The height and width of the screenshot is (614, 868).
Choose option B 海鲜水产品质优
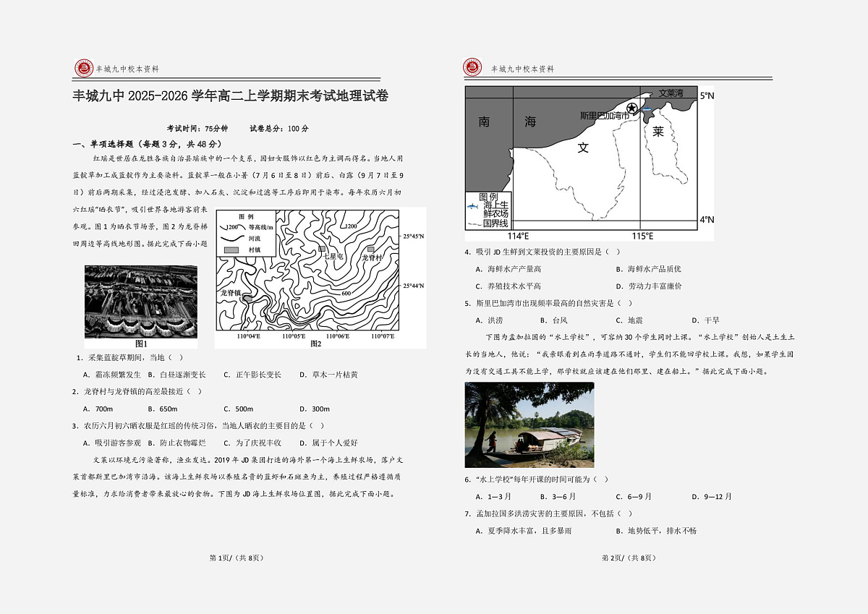point(649,268)
